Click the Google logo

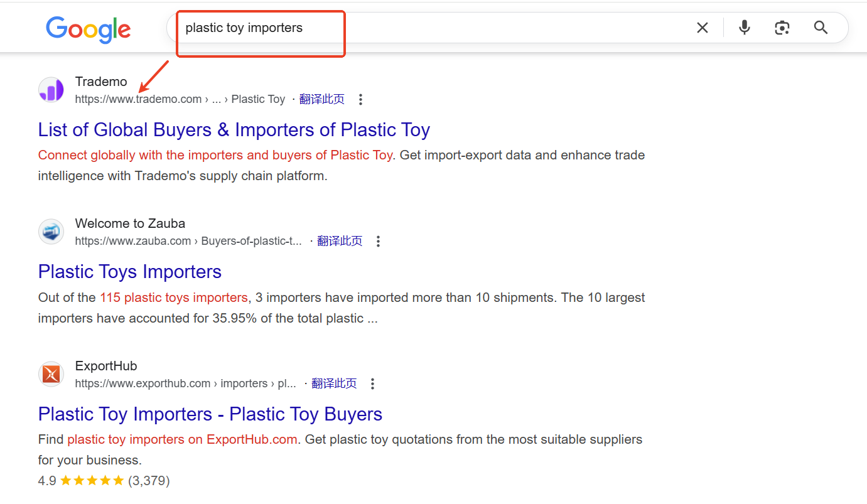click(x=89, y=29)
